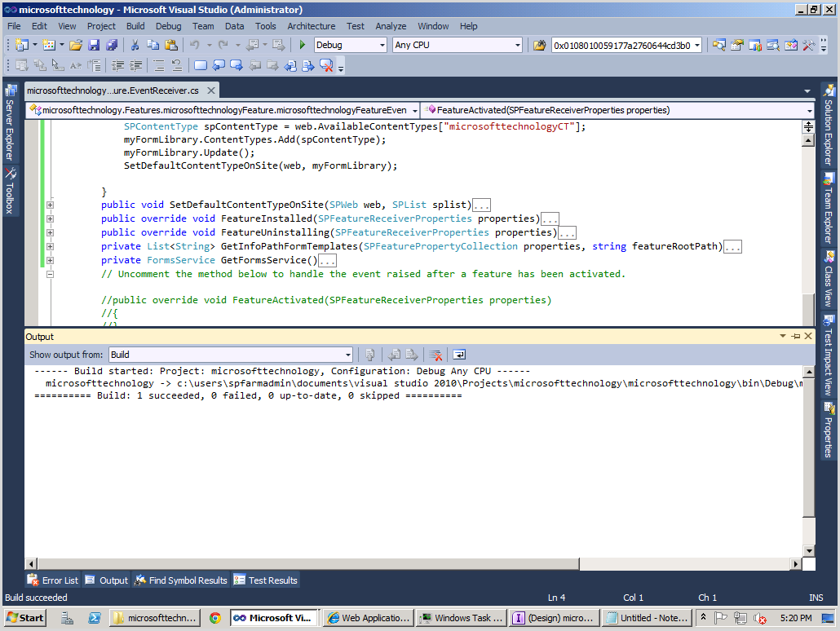840x631 pixels.
Task: Open the Team Explorer side tab
Action: click(x=829, y=209)
